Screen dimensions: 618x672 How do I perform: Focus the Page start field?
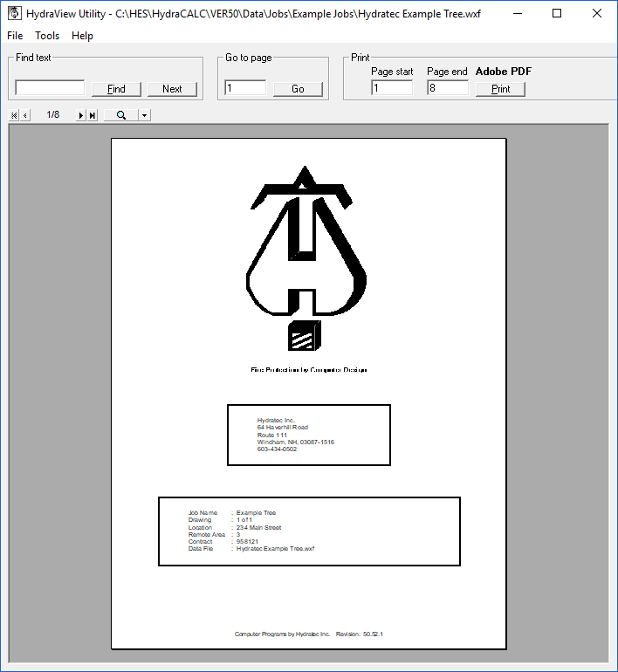(x=392, y=87)
